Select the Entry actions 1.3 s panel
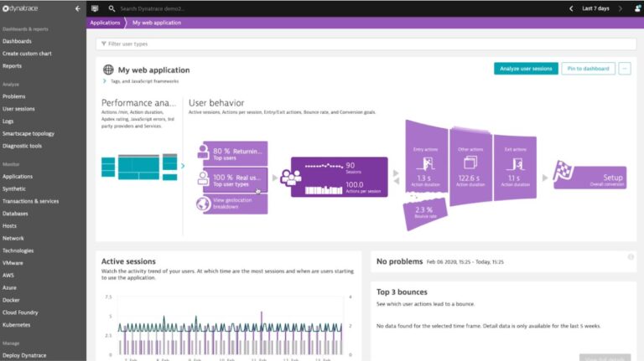Screen dimensions: 644x361 pos(426,157)
